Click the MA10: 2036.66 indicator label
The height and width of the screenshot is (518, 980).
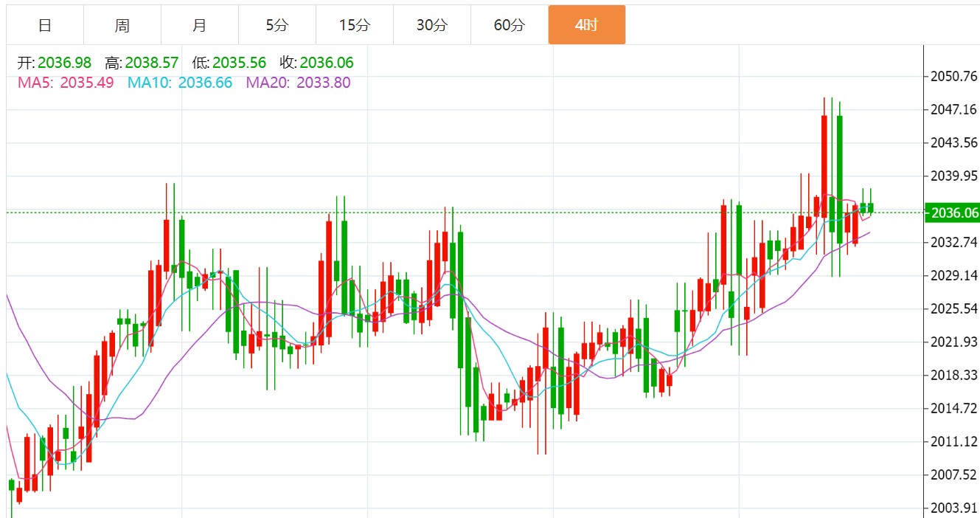pyautogui.click(x=180, y=83)
